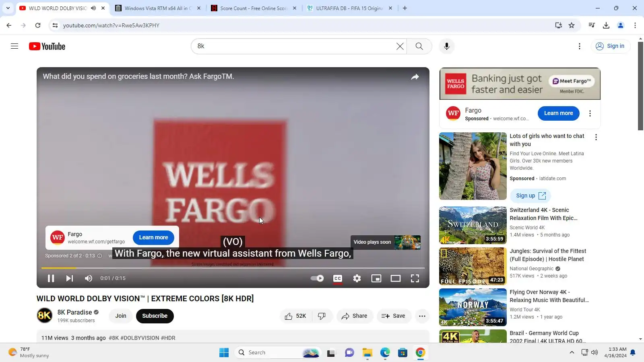The width and height of the screenshot is (644, 362).
Task: Open player settings gear
Action: coord(357,278)
